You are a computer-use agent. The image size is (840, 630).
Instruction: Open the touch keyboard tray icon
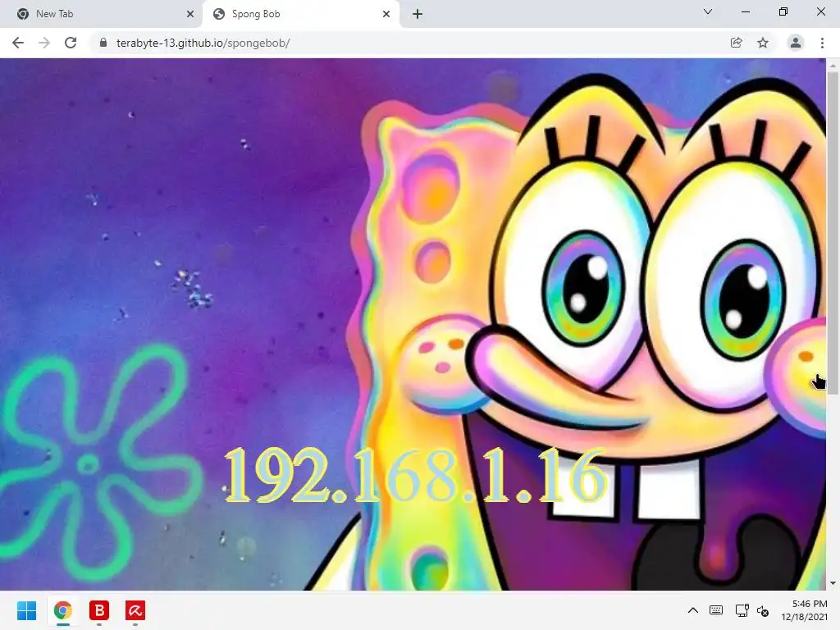[716, 610]
